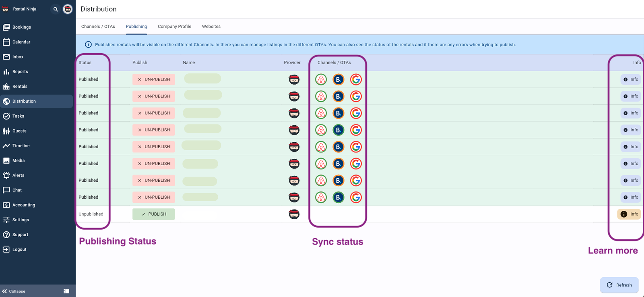Switch to the Channels / OTAs tab
Viewport: 644px width, 297px height.
pyautogui.click(x=98, y=27)
